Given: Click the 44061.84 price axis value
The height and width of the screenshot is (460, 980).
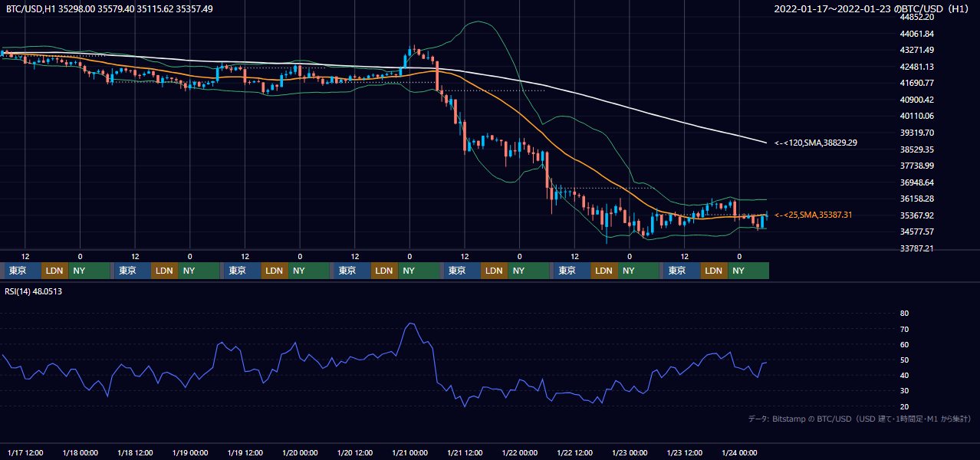Looking at the screenshot, I should (x=916, y=34).
